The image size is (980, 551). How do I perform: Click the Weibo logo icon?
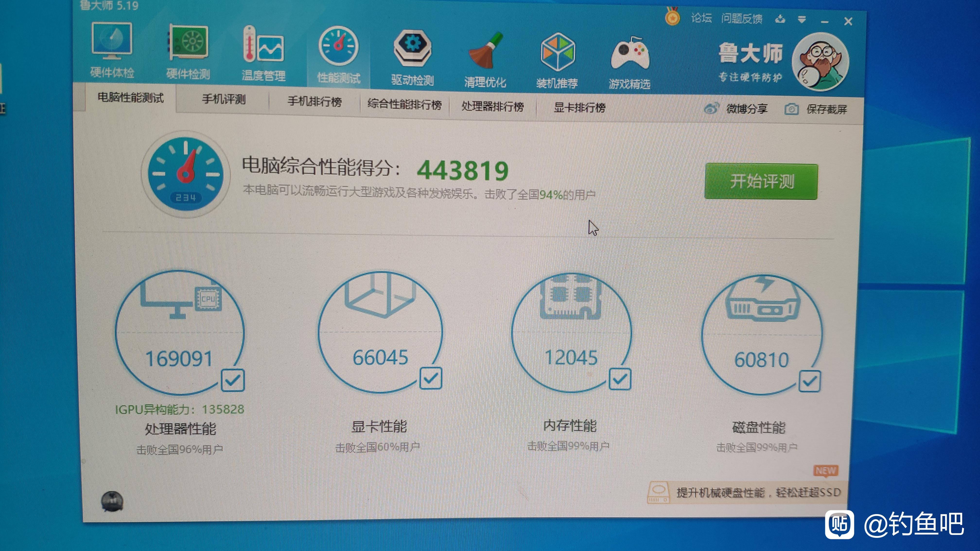pyautogui.click(x=711, y=108)
